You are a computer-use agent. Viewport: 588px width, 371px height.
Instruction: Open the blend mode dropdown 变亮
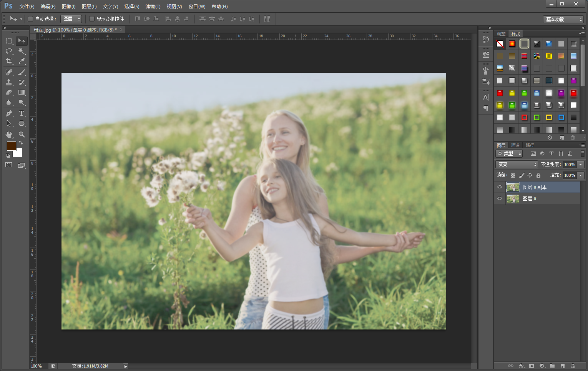click(517, 165)
